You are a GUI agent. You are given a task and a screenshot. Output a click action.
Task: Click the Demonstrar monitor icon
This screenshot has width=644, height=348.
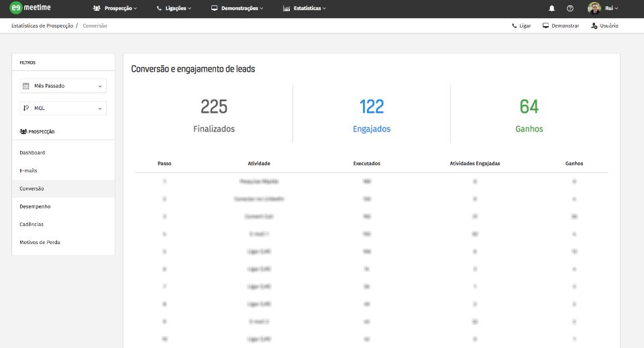point(546,25)
